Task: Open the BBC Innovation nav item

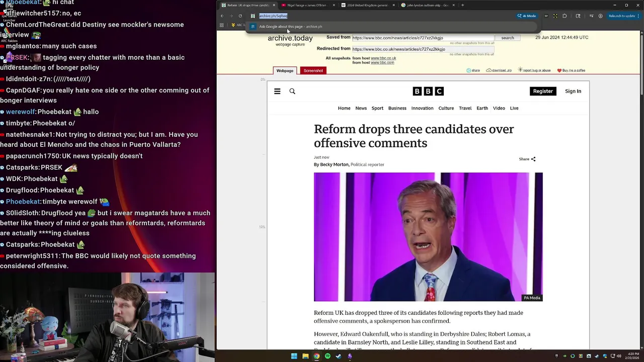Action: pos(422,108)
